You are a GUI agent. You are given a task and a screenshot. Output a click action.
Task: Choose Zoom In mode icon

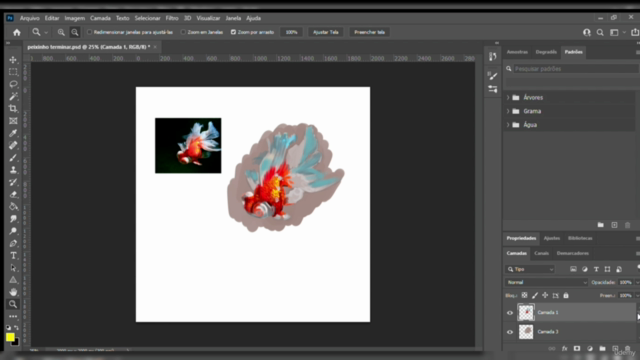point(61,32)
